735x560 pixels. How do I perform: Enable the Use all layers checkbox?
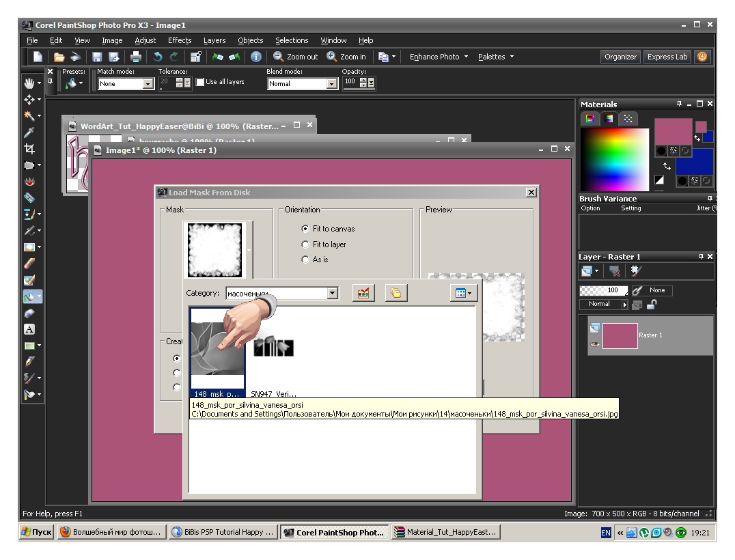pyautogui.click(x=200, y=82)
